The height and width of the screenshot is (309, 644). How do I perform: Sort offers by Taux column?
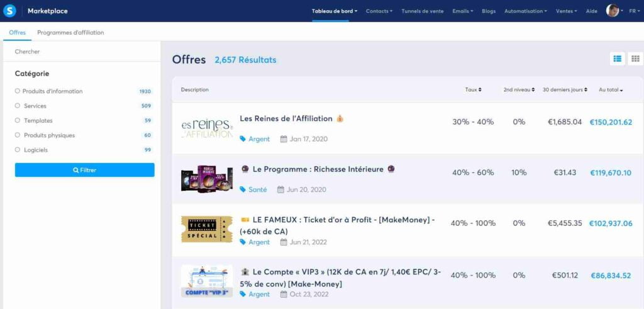473,89
